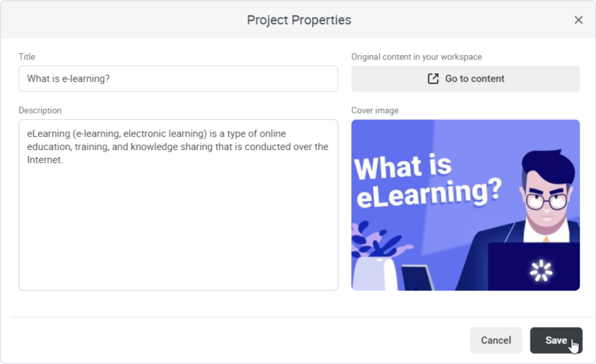Viewport: 596px width, 364px height.
Task: Close the Project Properties dialog
Action: pyautogui.click(x=578, y=20)
